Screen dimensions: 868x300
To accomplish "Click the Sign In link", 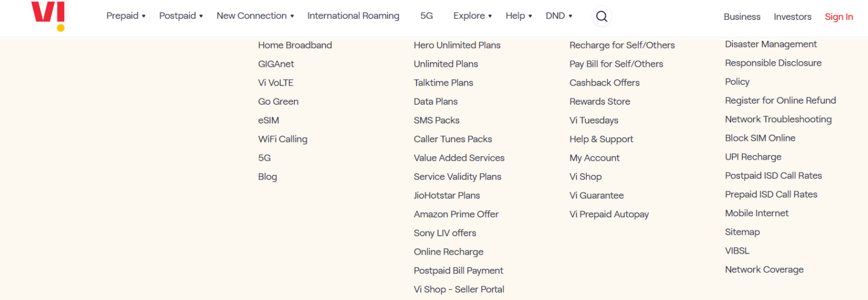I will tap(839, 16).
